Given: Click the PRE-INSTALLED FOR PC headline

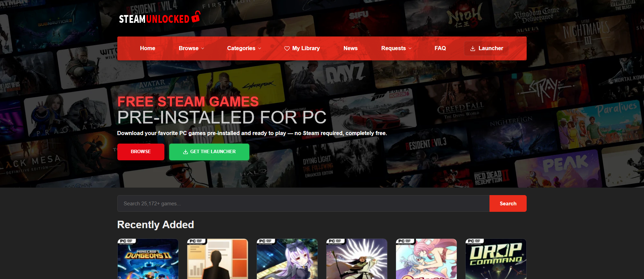Looking at the screenshot, I should pos(222,117).
